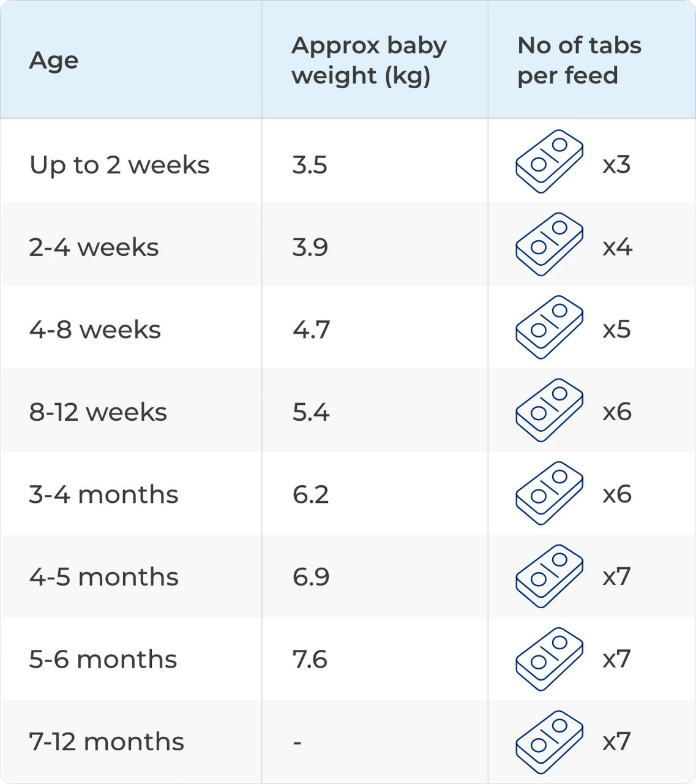Select the Up to 2 weeks age label
This screenshot has height=784, width=696.
119,165
